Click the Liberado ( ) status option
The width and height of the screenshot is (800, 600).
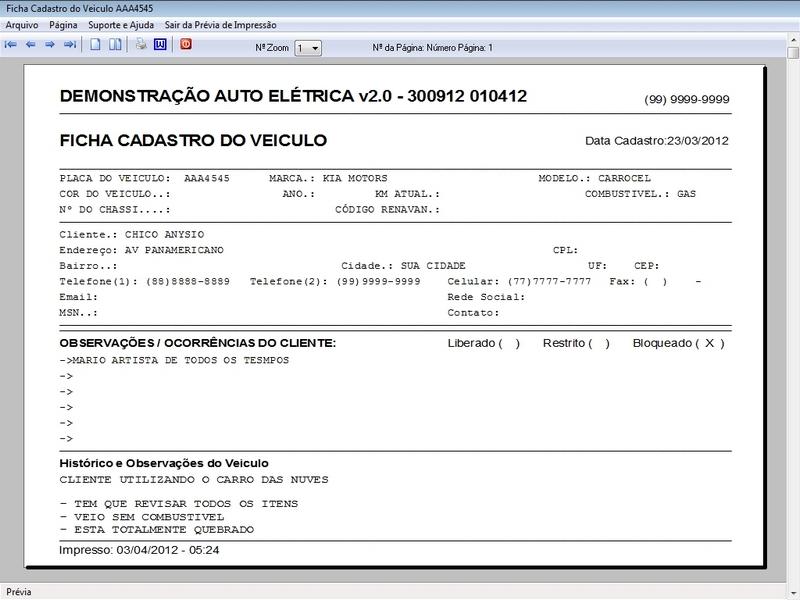tap(484, 343)
